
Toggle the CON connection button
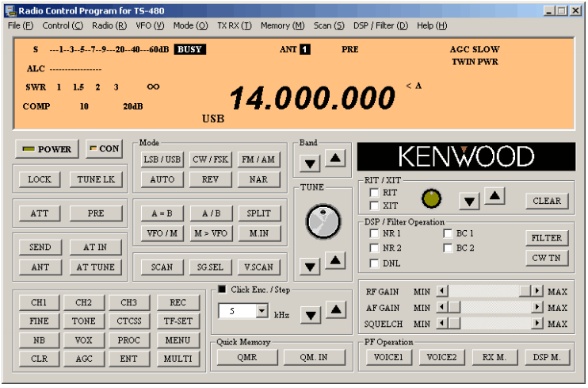click(105, 148)
